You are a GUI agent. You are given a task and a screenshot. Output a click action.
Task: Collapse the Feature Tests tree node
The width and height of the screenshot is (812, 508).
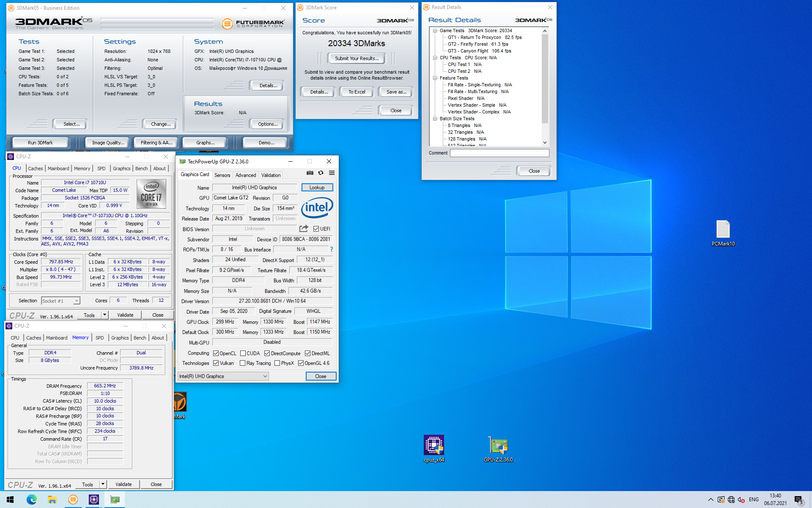point(435,78)
